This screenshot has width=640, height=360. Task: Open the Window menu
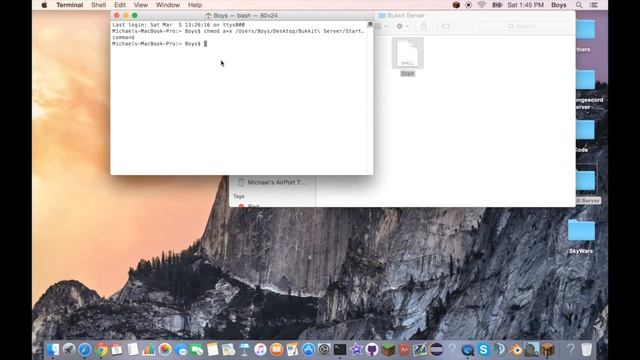point(167,5)
